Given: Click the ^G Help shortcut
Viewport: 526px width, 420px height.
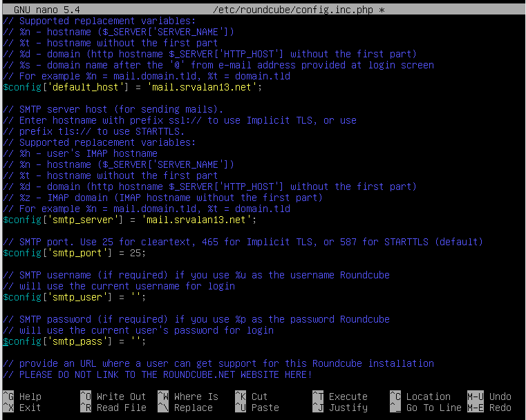Looking at the screenshot, I should click(x=22, y=397).
